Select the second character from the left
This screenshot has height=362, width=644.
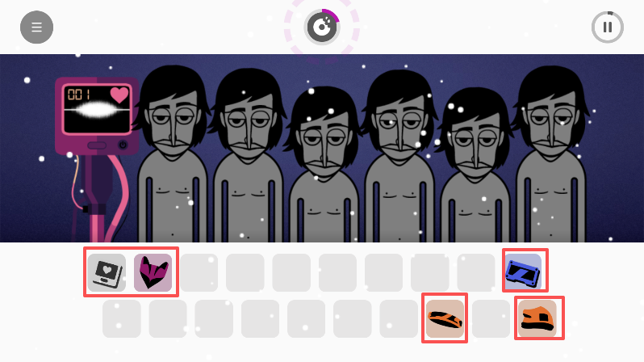click(248, 155)
